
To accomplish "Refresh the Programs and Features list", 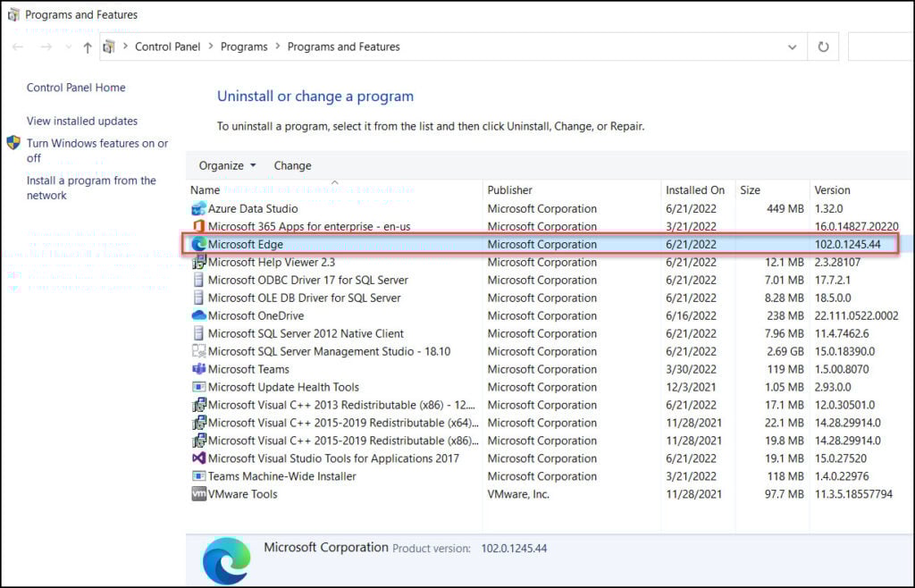I will 823,46.
